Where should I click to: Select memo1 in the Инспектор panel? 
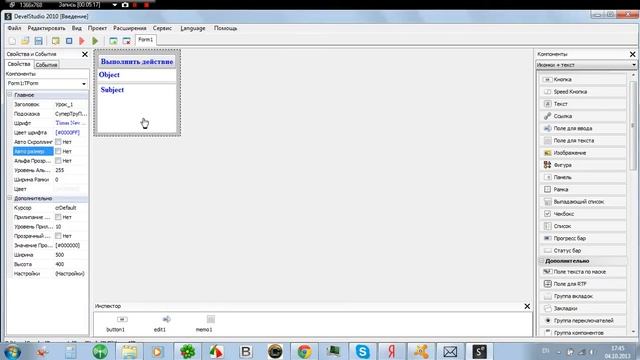(204, 323)
